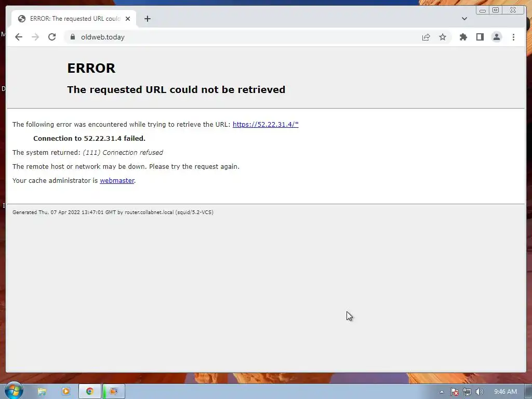The width and height of the screenshot is (532, 399).
Task: Click the Connection to 52.22.31.4 failed text
Action: pos(89,138)
